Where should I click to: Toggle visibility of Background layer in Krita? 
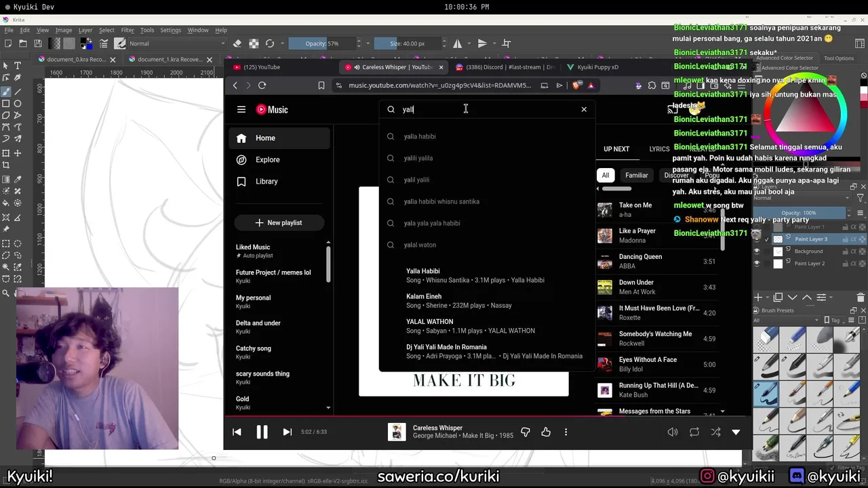click(757, 251)
